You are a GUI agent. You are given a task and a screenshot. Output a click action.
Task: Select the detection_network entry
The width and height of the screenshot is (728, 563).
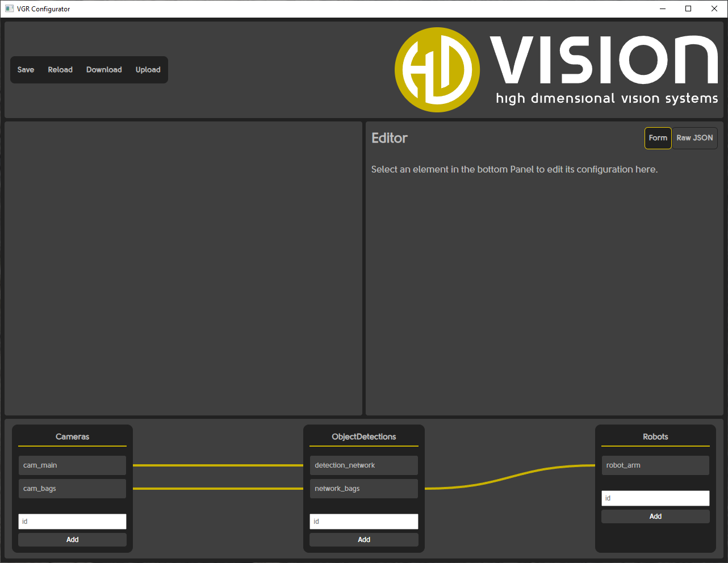click(x=364, y=465)
